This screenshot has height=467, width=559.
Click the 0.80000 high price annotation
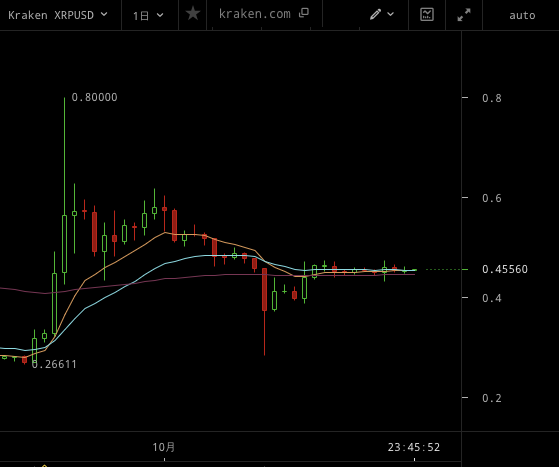[94, 97]
